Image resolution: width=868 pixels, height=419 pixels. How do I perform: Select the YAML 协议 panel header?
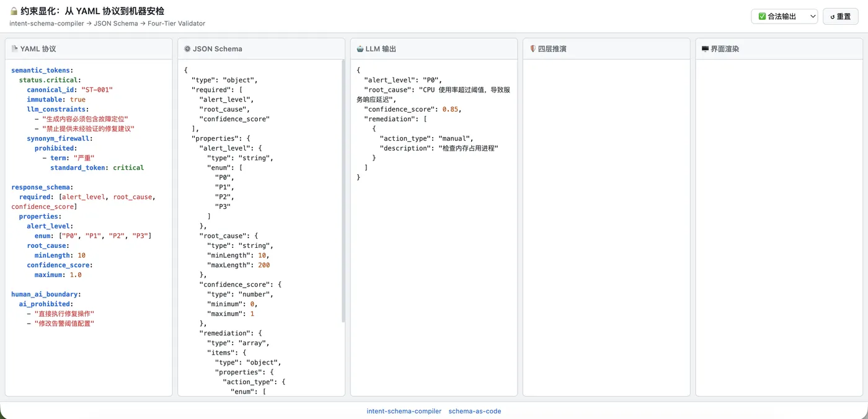pos(89,48)
